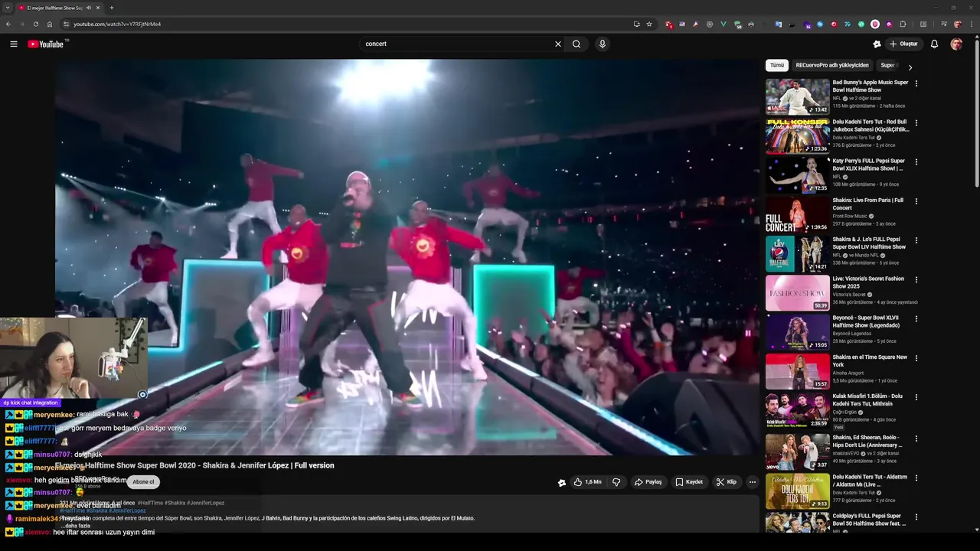
Task: Open the more actions three-dot menu under video
Action: (753, 482)
